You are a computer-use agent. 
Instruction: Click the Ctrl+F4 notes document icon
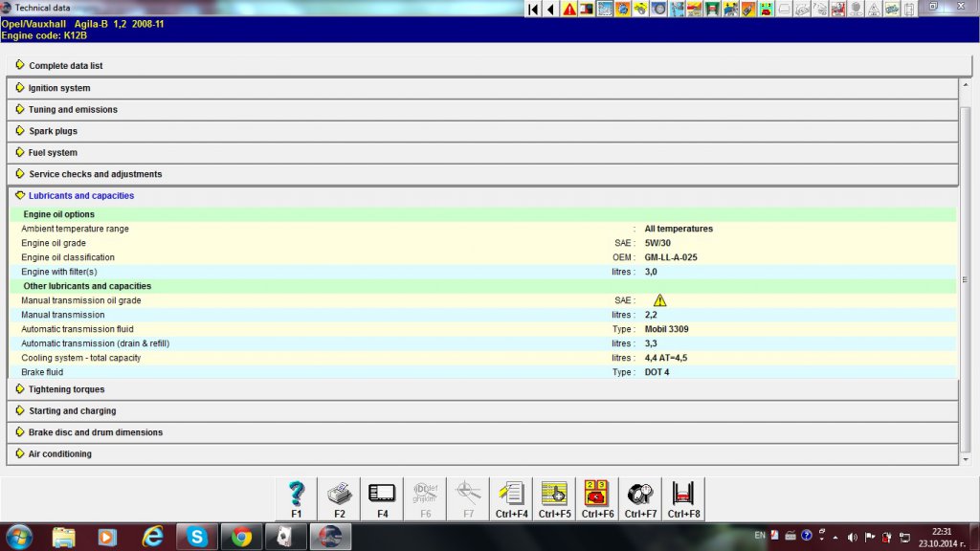(x=512, y=498)
